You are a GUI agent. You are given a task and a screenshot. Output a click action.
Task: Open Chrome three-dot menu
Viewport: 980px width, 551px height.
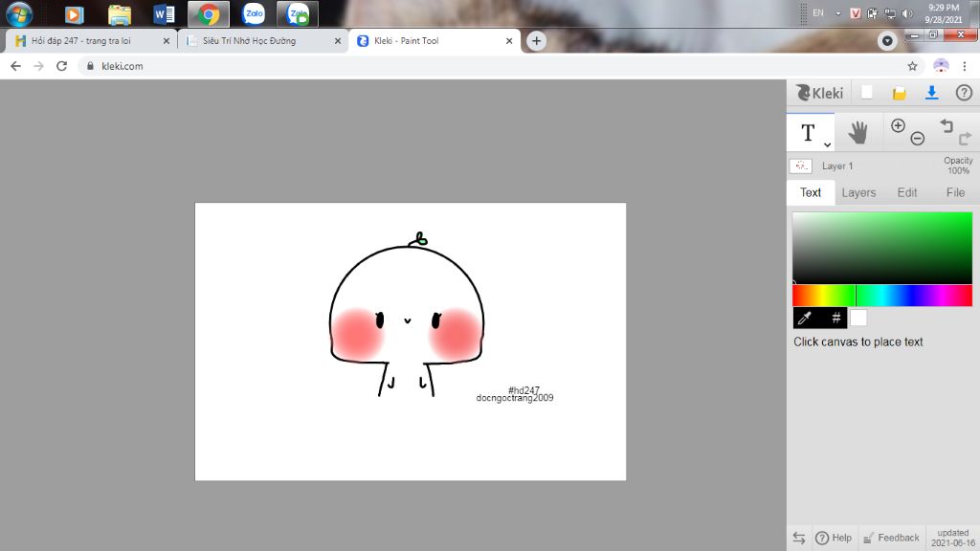tap(965, 66)
